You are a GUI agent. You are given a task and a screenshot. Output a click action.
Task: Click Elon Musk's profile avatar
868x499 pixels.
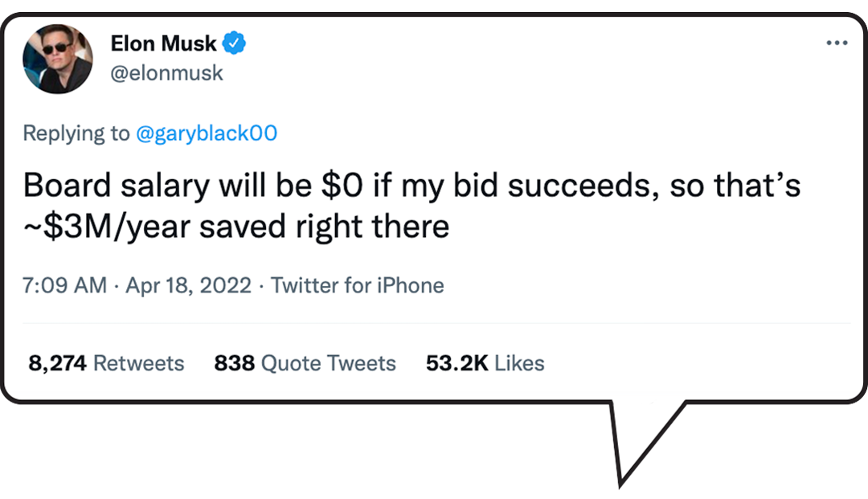click(58, 59)
